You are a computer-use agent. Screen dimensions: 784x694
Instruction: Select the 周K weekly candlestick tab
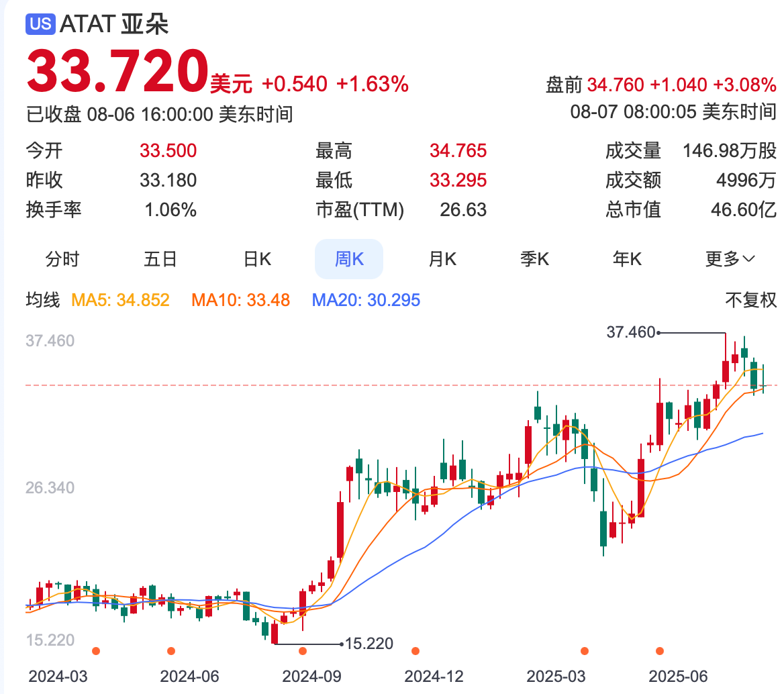(x=349, y=259)
